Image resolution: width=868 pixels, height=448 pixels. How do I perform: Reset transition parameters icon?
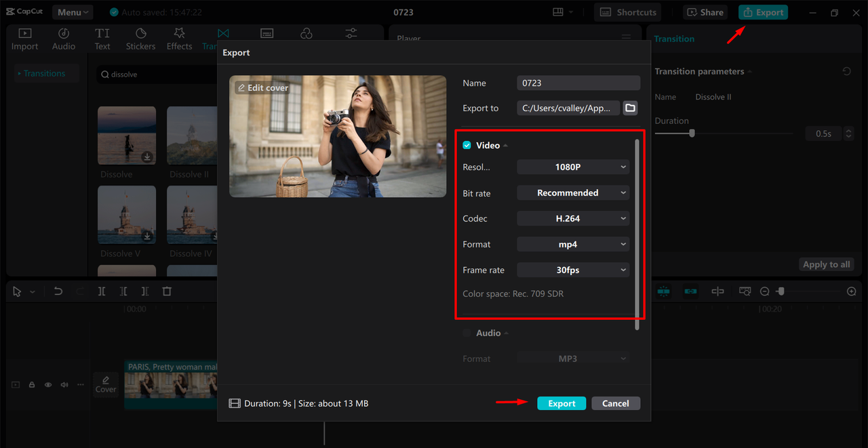(x=846, y=71)
